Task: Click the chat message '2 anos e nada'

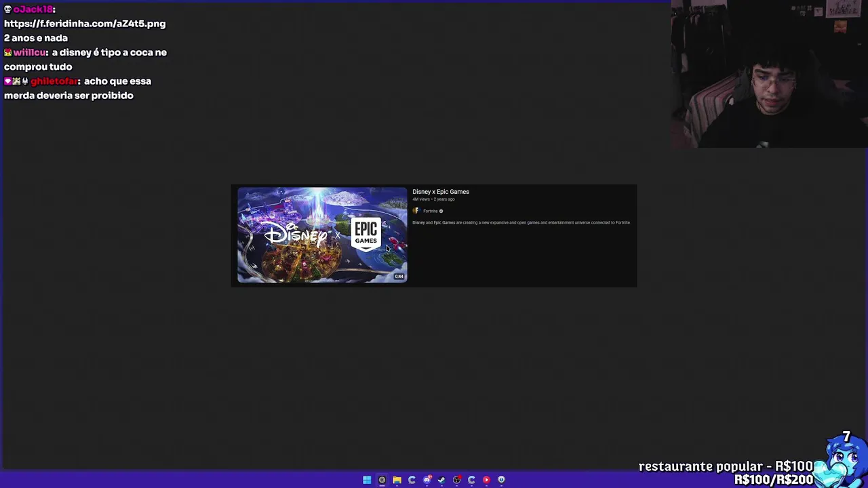Action: click(36, 38)
